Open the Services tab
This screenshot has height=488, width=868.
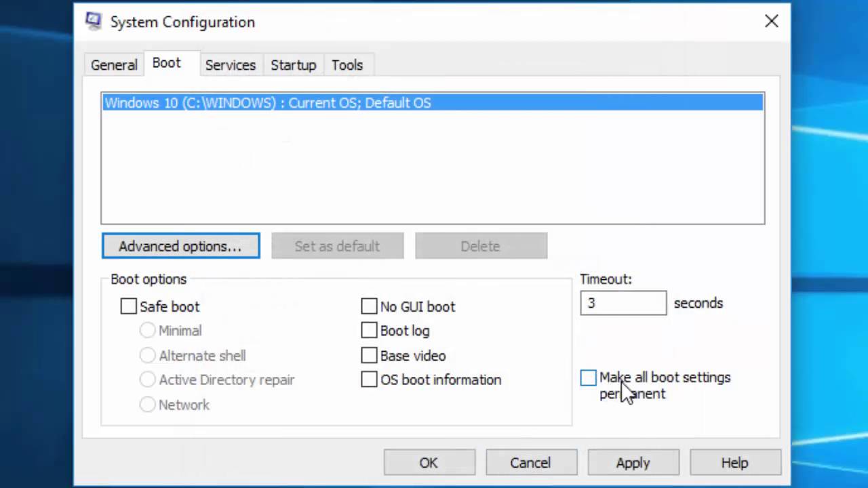[231, 65]
